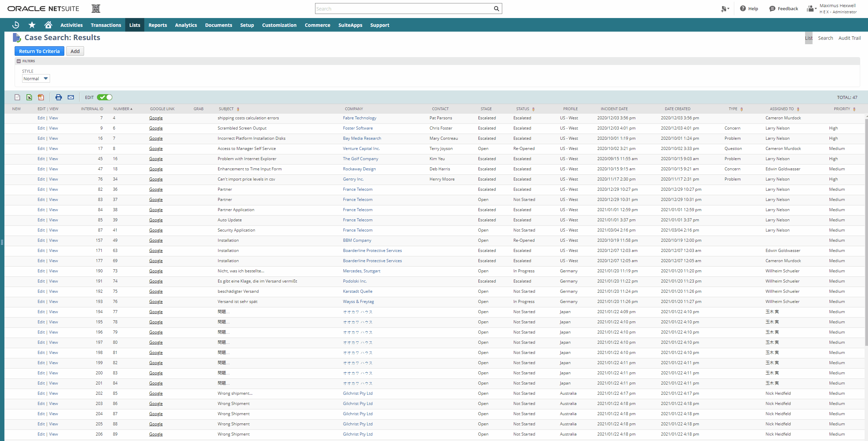Open Fabre Technology company link
Viewport: 868px width, 441px height.
coord(359,118)
